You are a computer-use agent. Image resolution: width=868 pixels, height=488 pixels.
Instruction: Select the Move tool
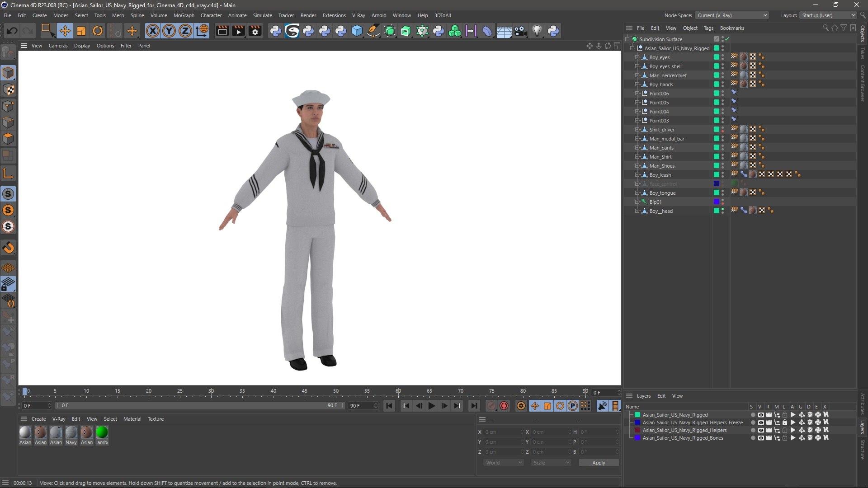tap(65, 31)
